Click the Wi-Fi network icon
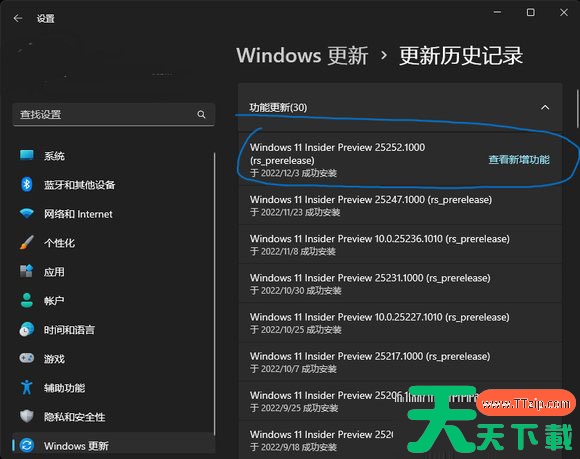Screen dimensions: 580x459 click(x=27, y=213)
